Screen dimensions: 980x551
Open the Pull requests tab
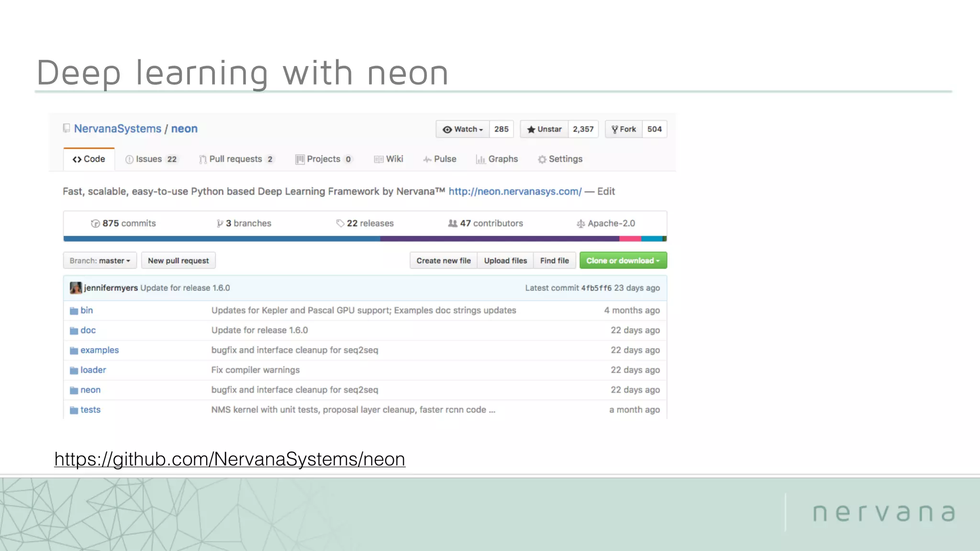pos(237,159)
